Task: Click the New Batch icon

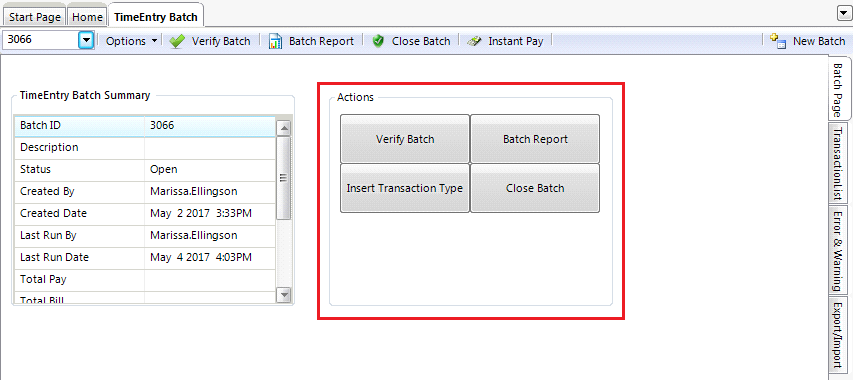Action: tap(778, 41)
